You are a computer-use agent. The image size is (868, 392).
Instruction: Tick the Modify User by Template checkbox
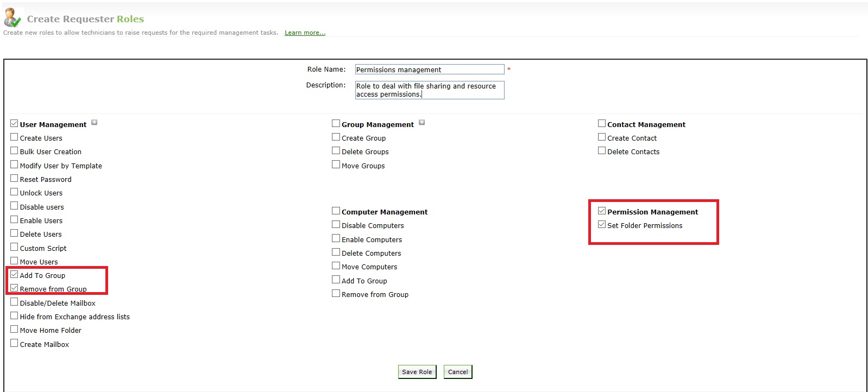pos(14,165)
